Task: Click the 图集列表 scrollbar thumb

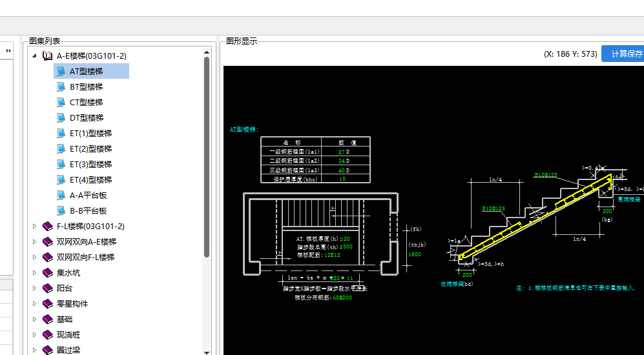Action: tap(207, 157)
